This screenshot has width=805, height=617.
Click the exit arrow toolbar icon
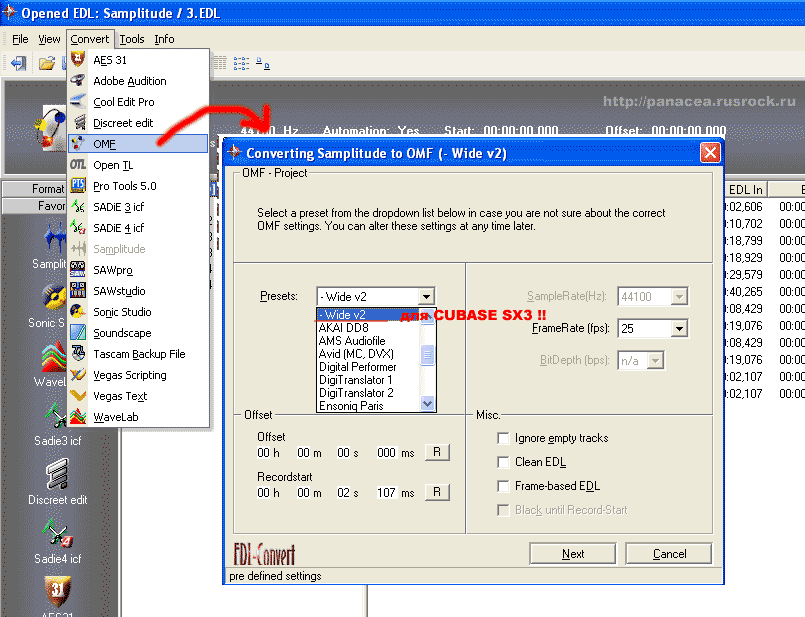(x=18, y=63)
